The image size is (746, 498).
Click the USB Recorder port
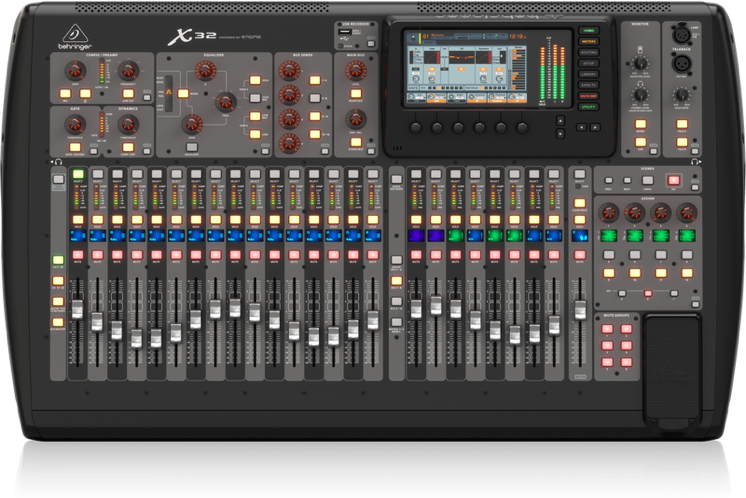(x=345, y=32)
